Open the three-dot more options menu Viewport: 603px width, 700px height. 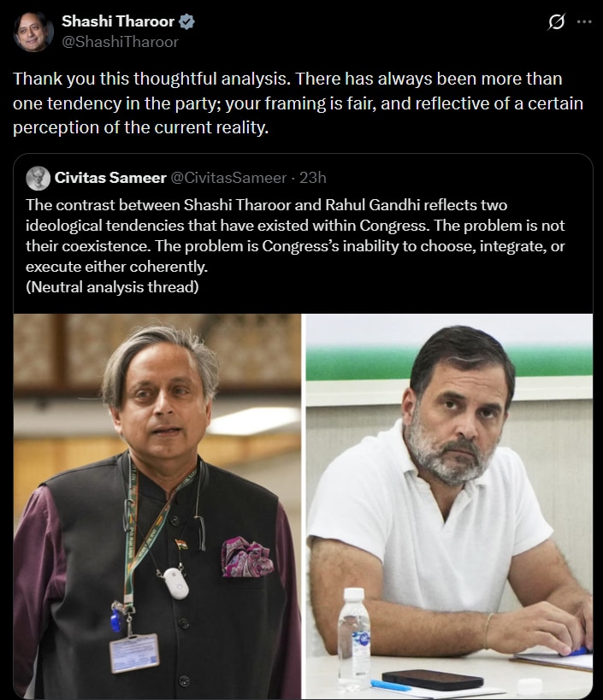[584, 23]
